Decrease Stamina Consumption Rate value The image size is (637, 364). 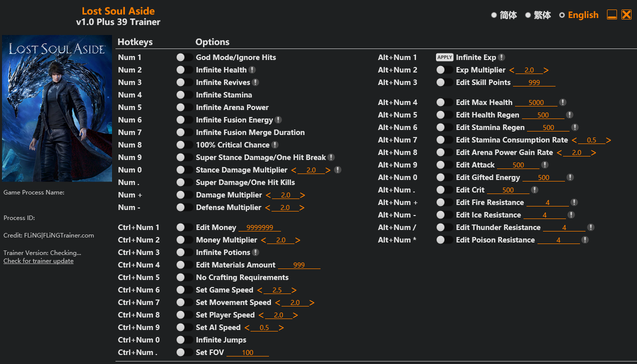[574, 140]
